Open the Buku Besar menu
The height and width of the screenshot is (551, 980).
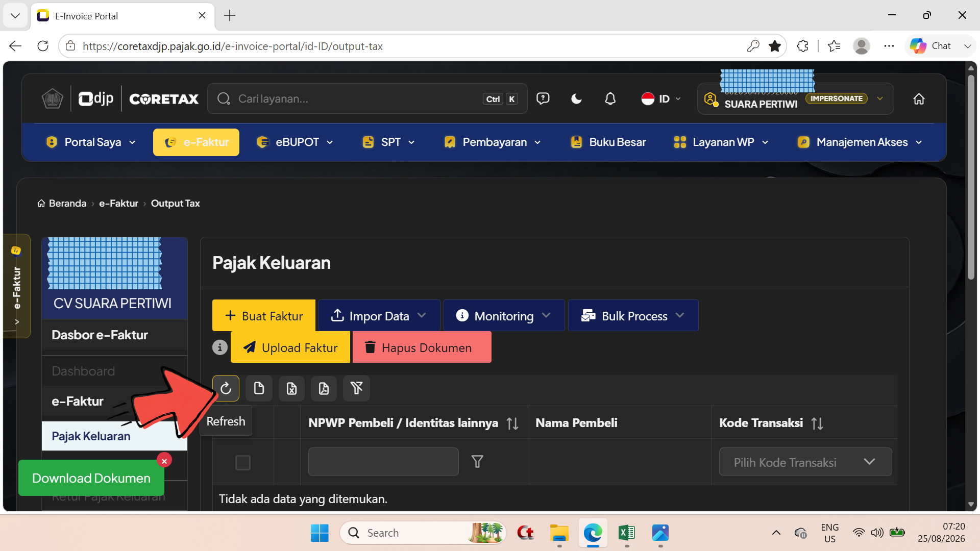[x=608, y=142]
